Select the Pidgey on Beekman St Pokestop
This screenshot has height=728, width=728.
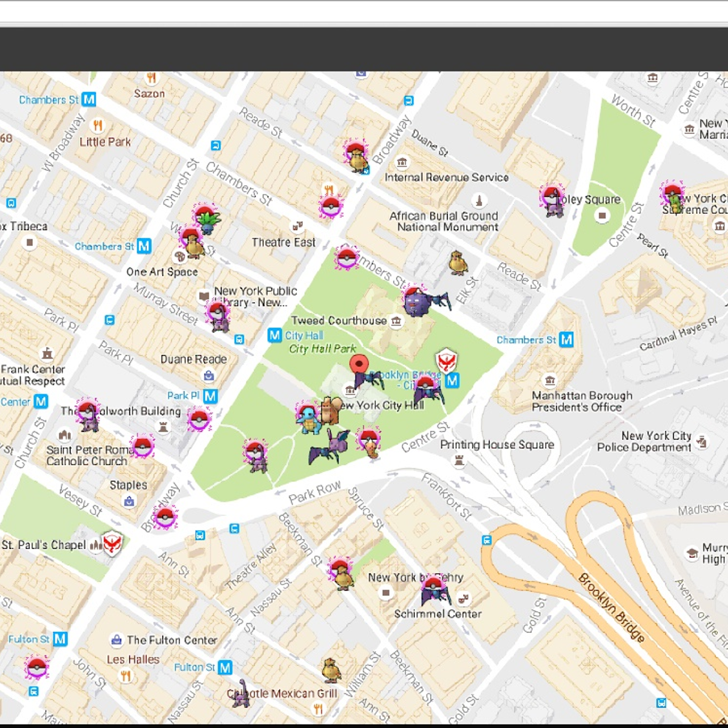coord(343,577)
